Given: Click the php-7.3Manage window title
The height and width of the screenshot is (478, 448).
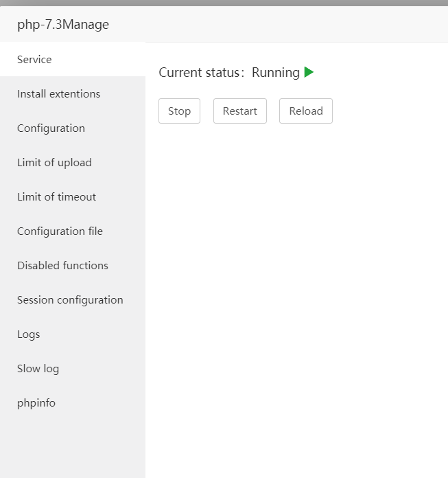Looking at the screenshot, I should 63,25.
